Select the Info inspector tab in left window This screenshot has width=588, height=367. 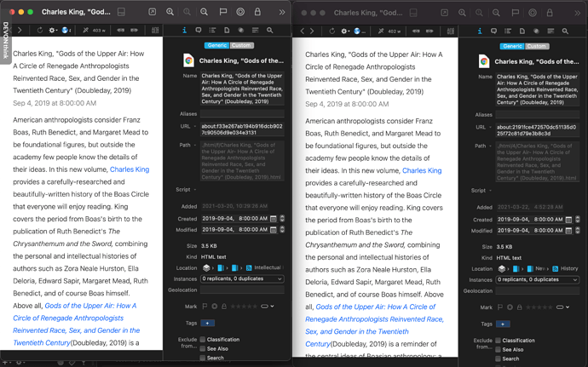[x=184, y=31]
